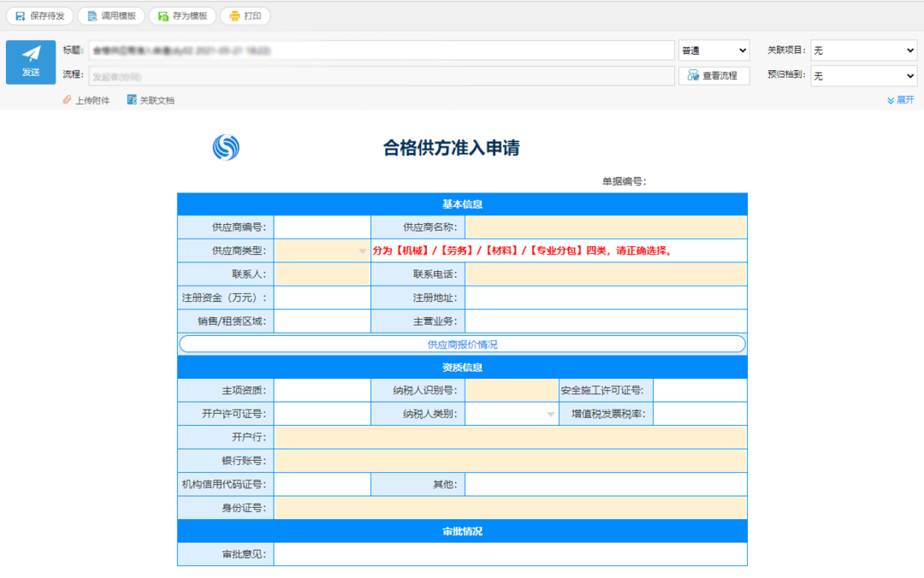Image resolution: width=924 pixels, height=578 pixels.
Task: Open the 关联项目 project dropdown
Action: (x=863, y=50)
